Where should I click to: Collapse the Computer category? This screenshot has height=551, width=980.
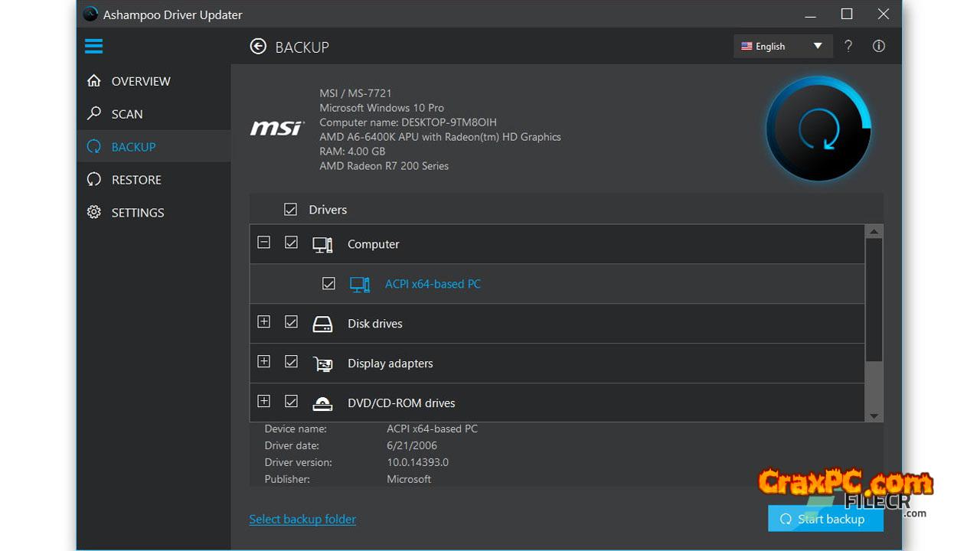point(263,243)
